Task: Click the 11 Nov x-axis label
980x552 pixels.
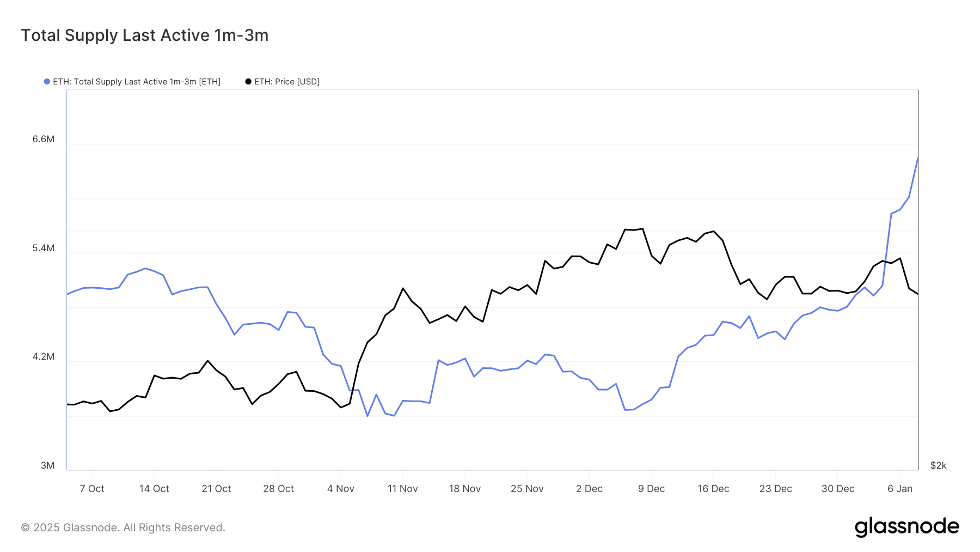Action: (403, 489)
